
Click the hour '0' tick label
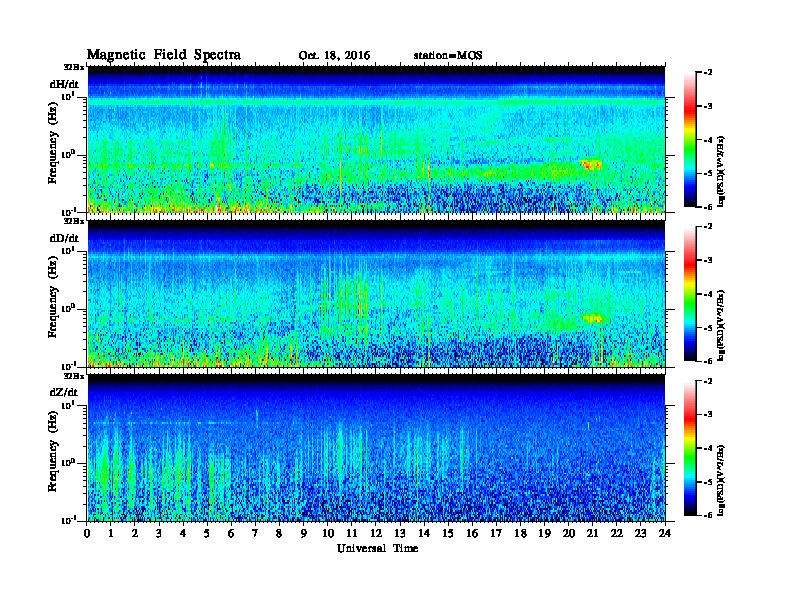[87, 534]
